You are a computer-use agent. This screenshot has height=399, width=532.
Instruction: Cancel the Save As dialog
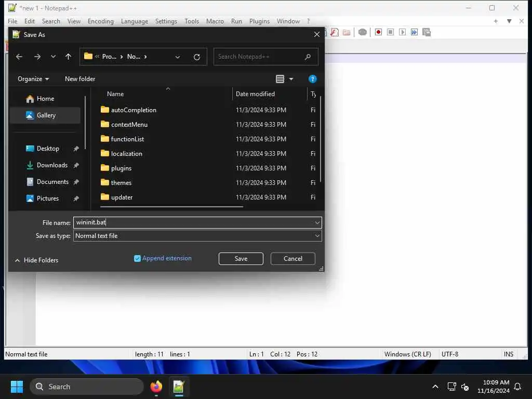click(293, 259)
